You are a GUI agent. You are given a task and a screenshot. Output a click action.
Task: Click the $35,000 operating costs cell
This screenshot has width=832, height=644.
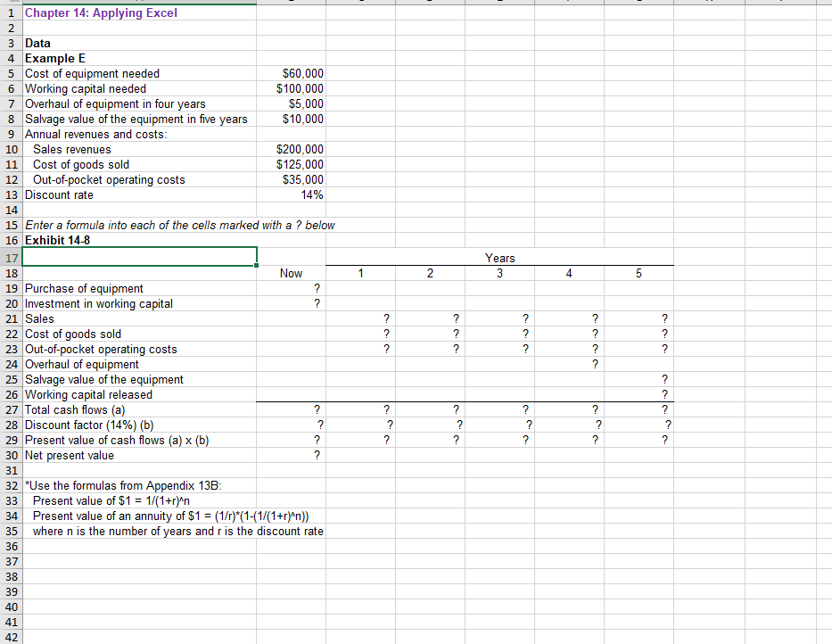[x=291, y=180]
